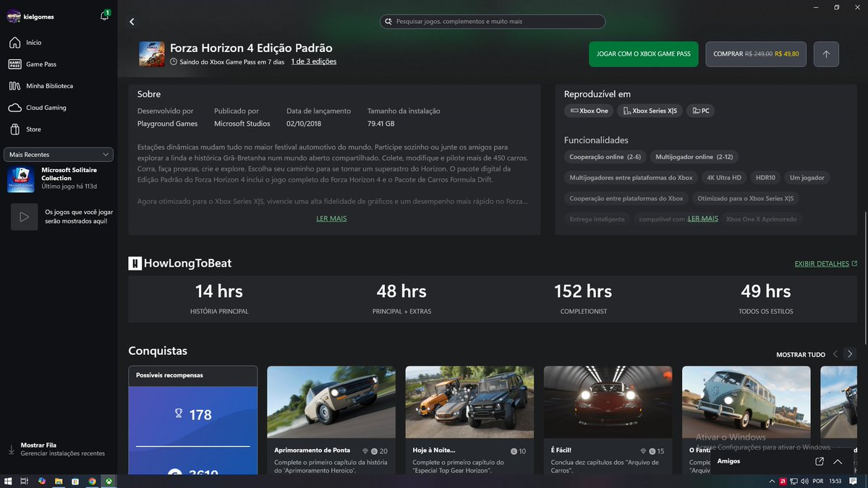Image resolution: width=868 pixels, height=488 pixels.
Task: Click the Forza Horizon 4 game thumbnail
Action: point(152,54)
